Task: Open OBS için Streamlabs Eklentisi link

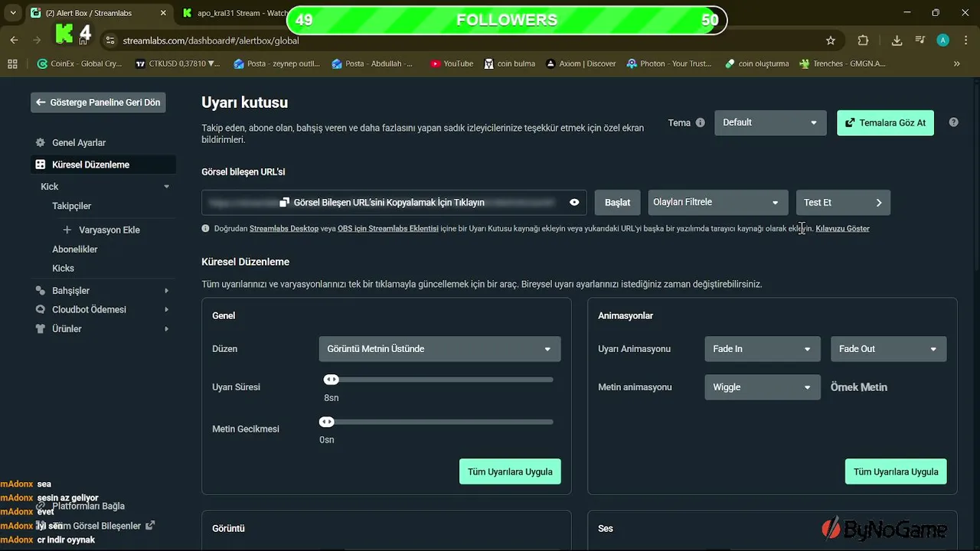Action: click(x=388, y=228)
